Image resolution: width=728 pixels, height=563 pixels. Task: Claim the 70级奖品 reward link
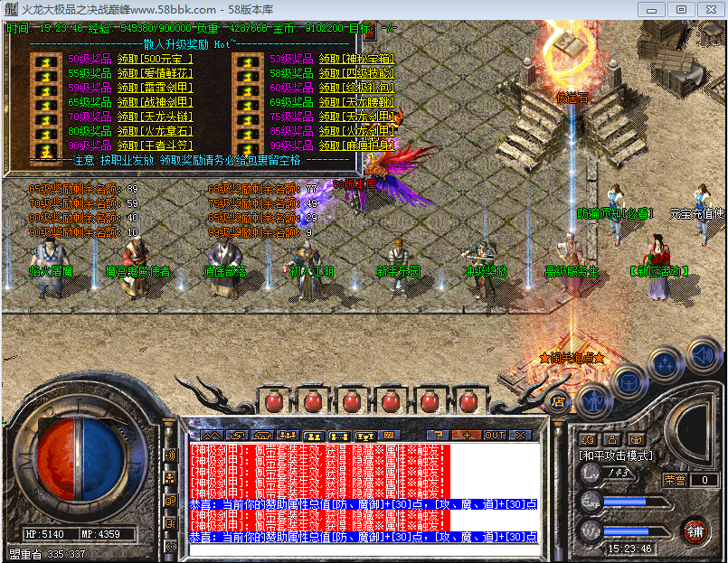[x=155, y=117]
